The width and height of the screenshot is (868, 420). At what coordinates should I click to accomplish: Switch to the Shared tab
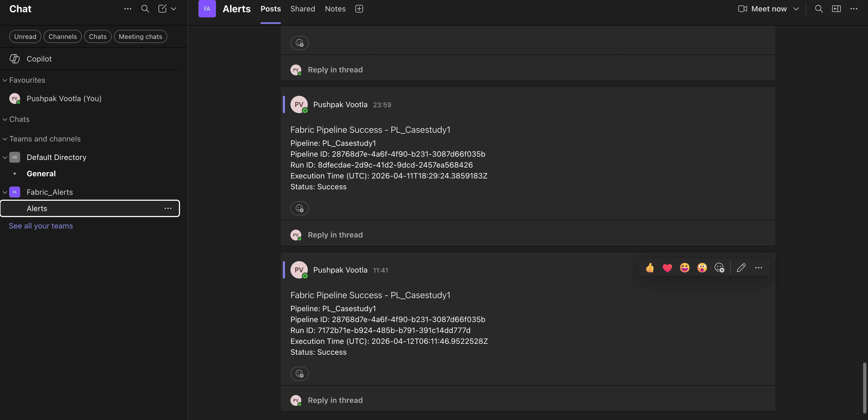tap(303, 9)
